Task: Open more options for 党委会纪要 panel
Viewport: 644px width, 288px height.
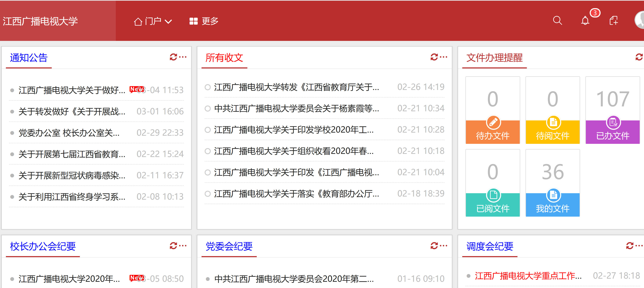Action: [444, 246]
